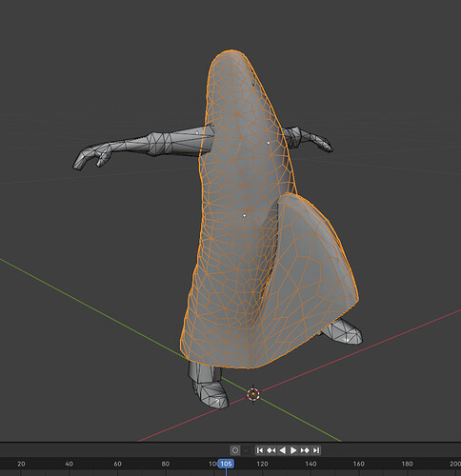The width and height of the screenshot is (461, 476).
Task: Click the current frame 105 marker
Action: click(226, 464)
